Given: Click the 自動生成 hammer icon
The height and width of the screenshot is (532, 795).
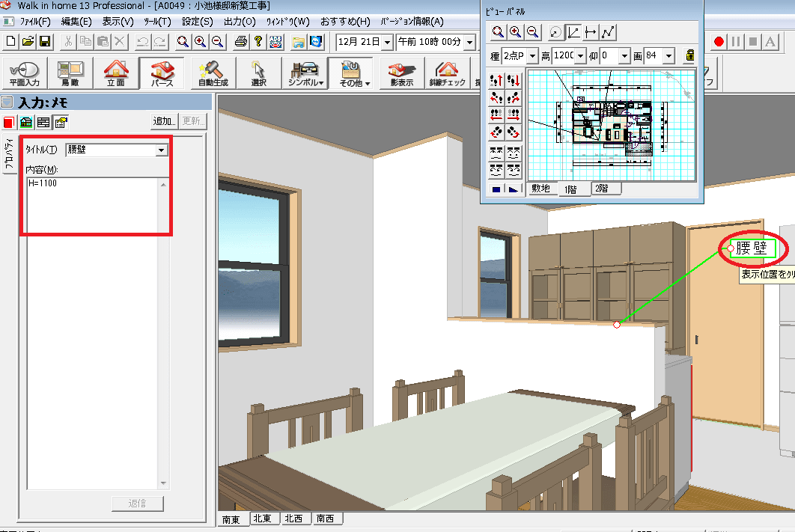Looking at the screenshot, I should click(213, 73).
